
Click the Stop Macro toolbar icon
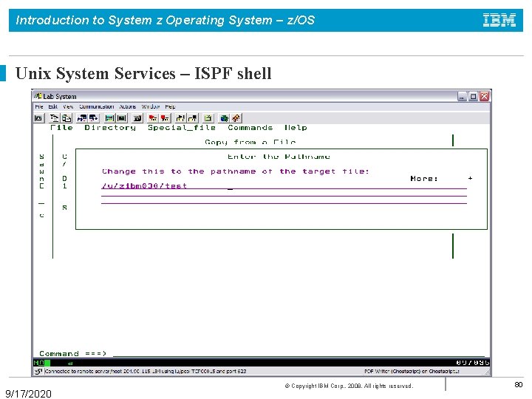pos(165,118)
